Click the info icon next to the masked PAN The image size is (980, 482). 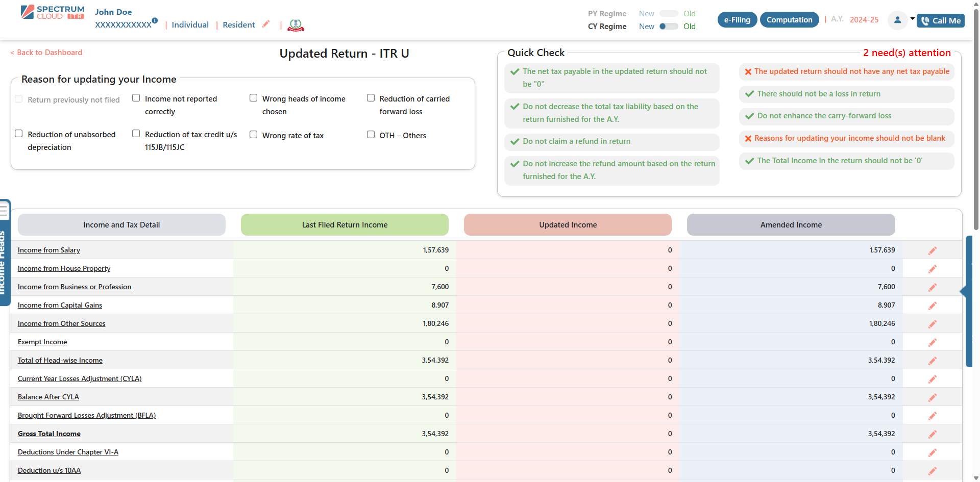(x=155, y=21)
